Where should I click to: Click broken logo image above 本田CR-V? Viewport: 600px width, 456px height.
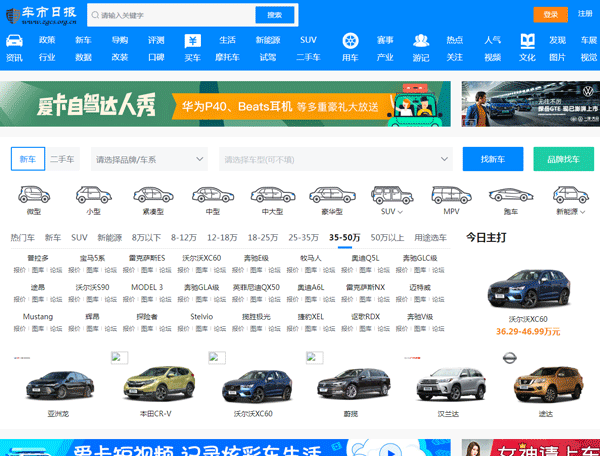pos(119,358)
